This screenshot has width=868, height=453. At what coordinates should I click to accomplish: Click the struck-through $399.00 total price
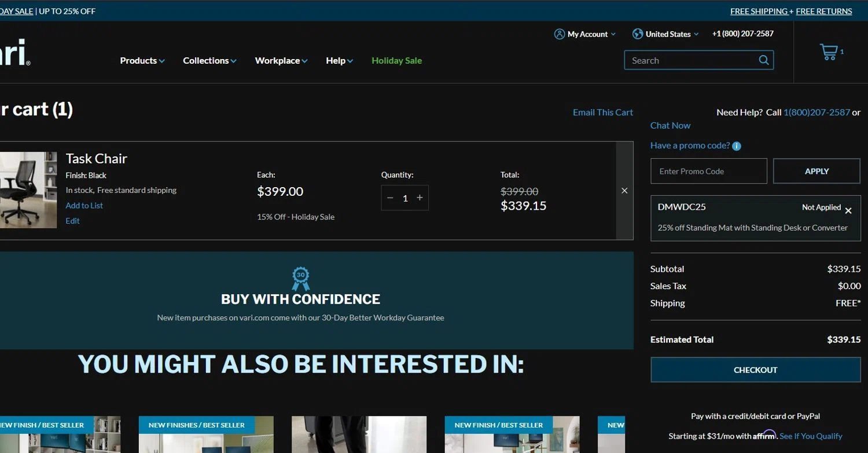[519, 191]
